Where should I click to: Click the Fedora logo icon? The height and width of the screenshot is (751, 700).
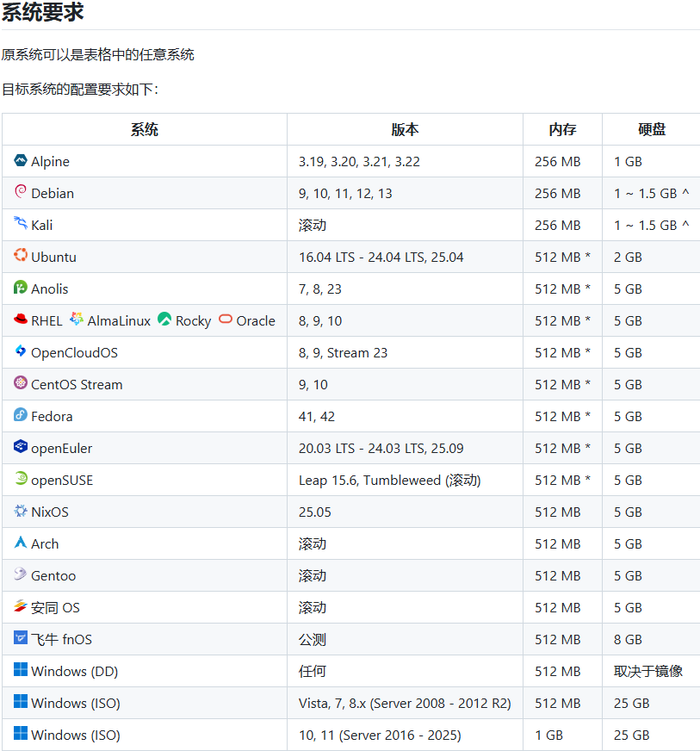pyautogui.click(x=21, y=415)
